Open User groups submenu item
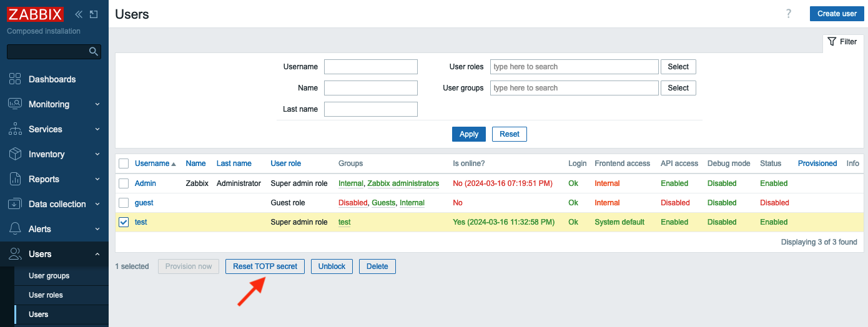The image size is (868, 327). point(49,276)
